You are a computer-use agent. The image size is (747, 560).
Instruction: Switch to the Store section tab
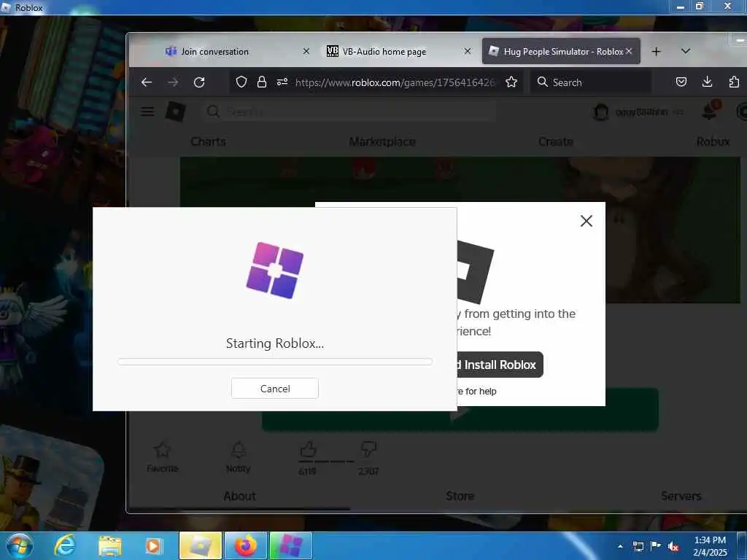pos(460,496)
